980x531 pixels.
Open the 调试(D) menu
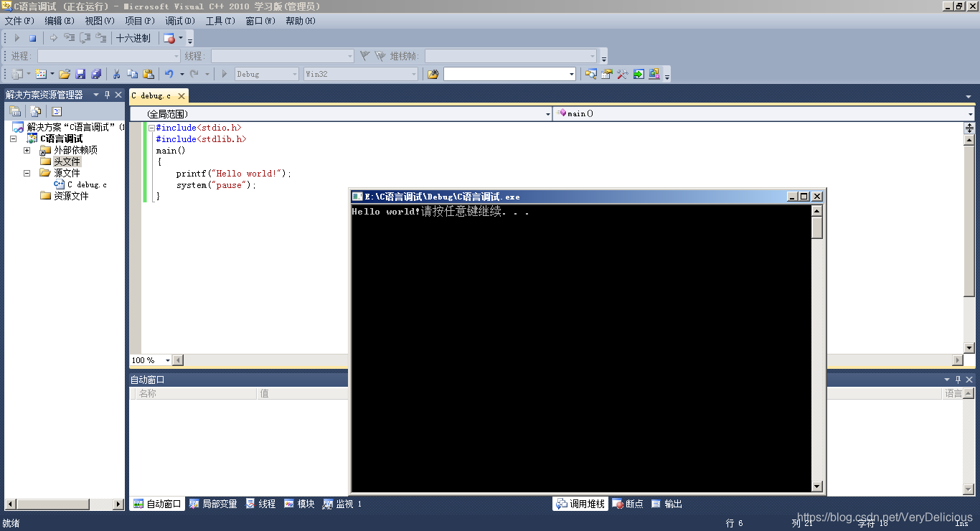180,21
